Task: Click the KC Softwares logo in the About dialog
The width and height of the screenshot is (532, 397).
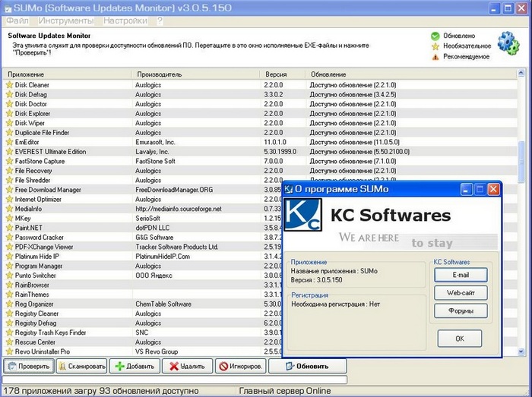Action: click(303, 217)
